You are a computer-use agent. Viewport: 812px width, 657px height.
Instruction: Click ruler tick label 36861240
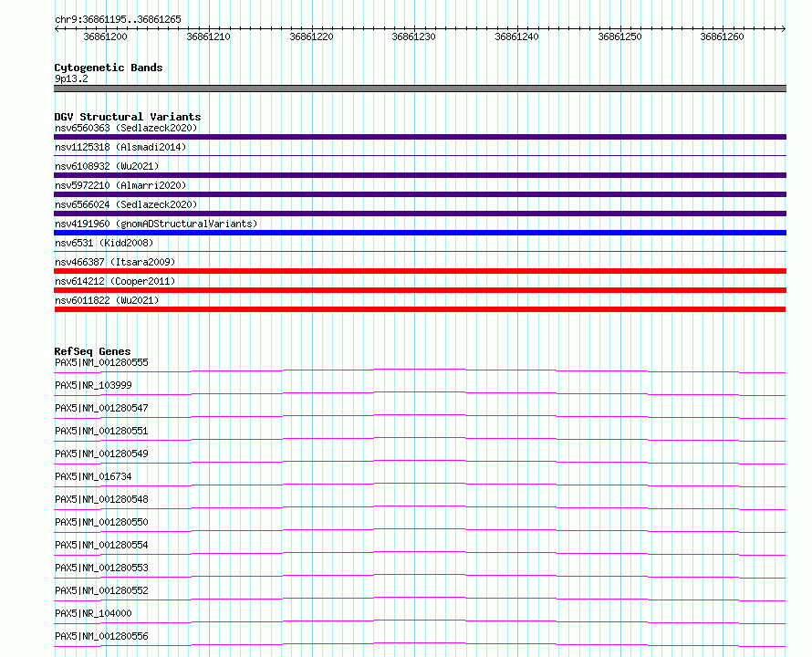click(x=516, y=36)
